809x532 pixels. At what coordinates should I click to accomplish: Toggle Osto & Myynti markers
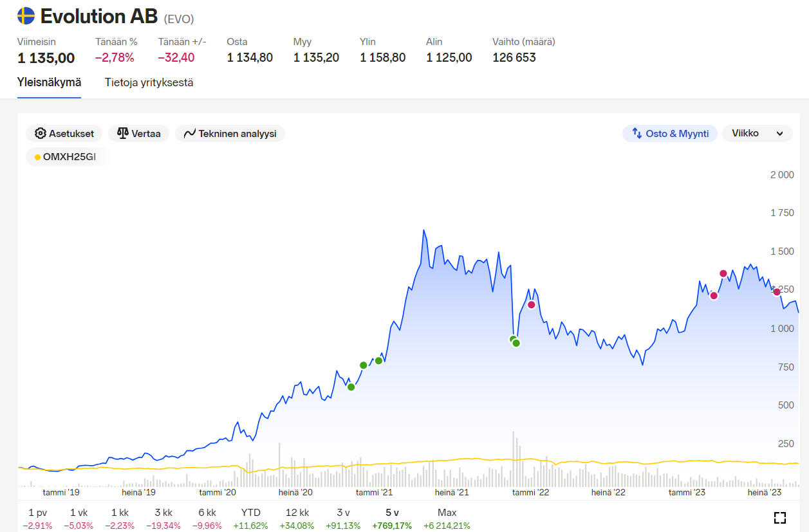669,134
